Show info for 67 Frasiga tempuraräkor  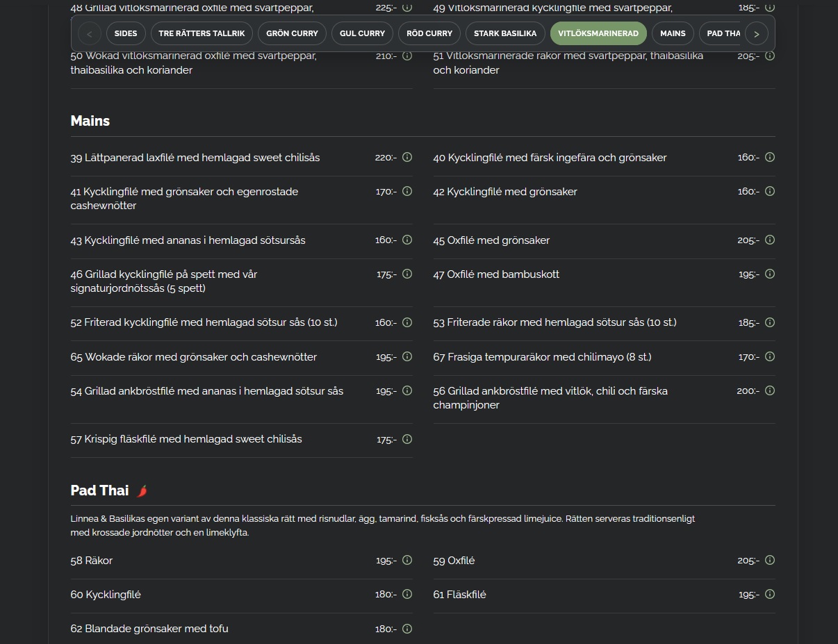pos(770,357)
